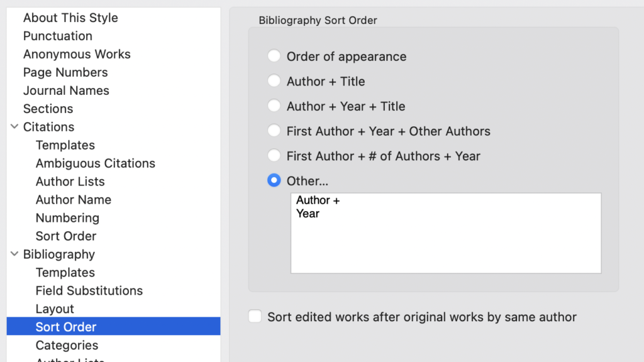Click inside the custom sort order text box
644x362 pixels.
pos(446,233)
